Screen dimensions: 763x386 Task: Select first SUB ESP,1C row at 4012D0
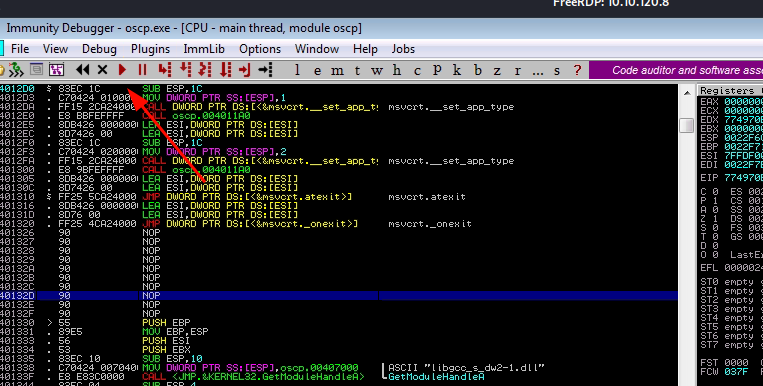[x=339, y=89]
